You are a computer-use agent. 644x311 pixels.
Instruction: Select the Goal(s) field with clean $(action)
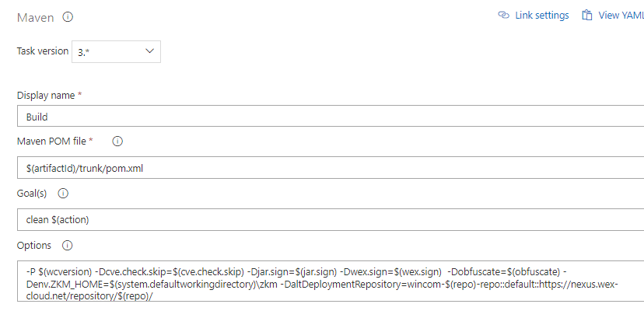pos(331,219)
